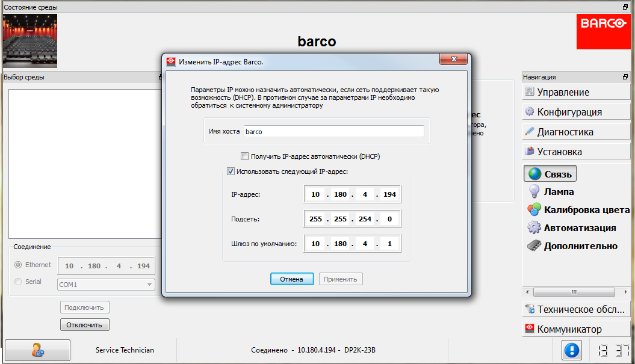
Task: Open Lamp section via bulb icon
Action: point(534,192)
